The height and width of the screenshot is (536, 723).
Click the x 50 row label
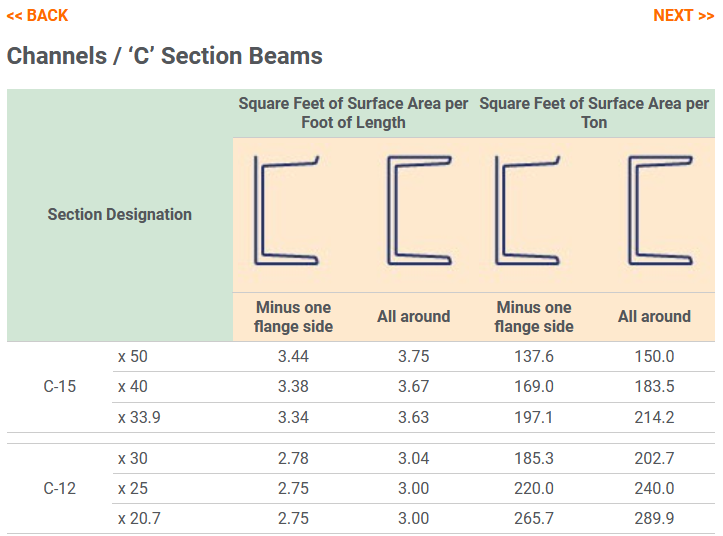pyautogui.click(x=133, y=356)
